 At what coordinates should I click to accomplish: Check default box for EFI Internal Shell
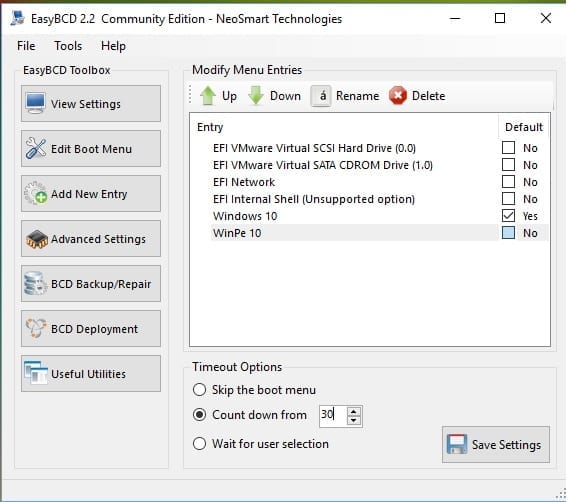coord(508,199)
